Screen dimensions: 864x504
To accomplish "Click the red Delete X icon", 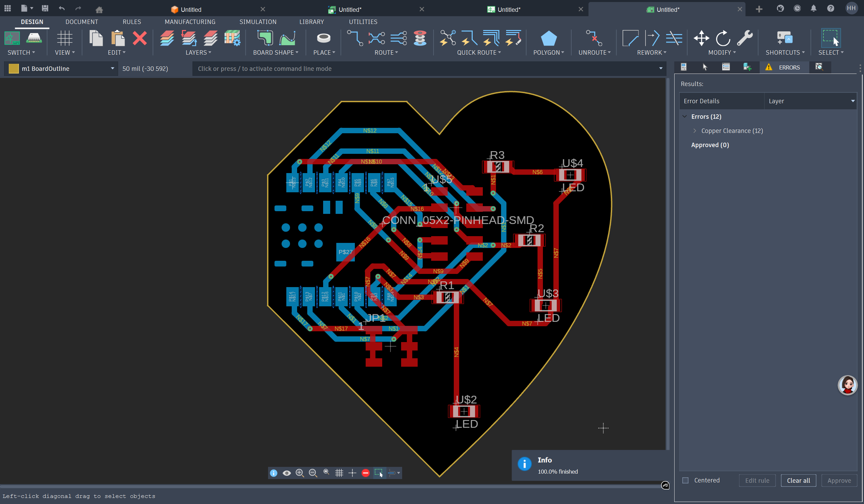I will (x=139, y=38).
